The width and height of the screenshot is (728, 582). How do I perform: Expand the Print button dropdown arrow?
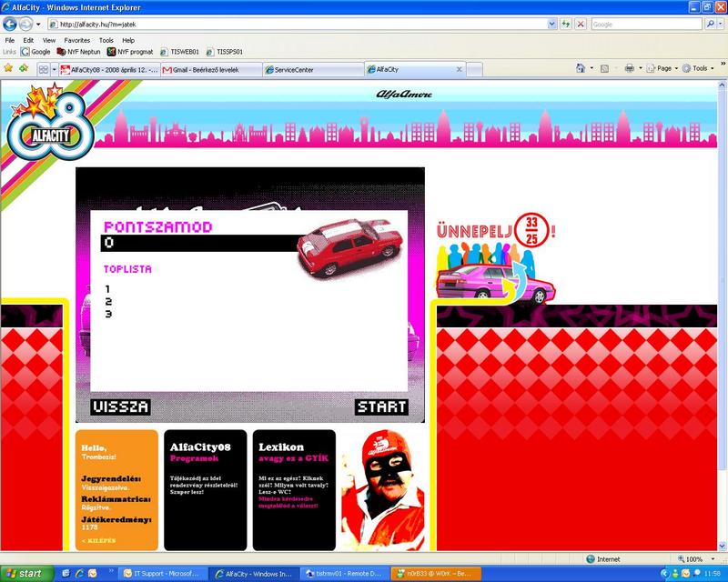point(641,69)
